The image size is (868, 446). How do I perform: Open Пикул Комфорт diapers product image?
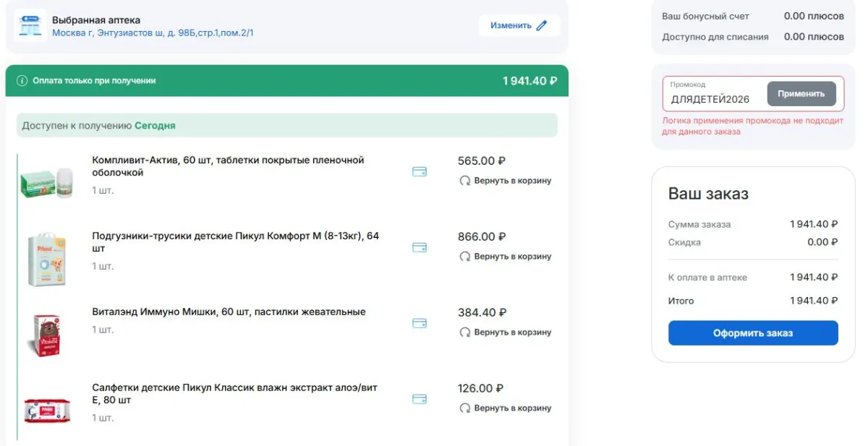pos(47,260)
